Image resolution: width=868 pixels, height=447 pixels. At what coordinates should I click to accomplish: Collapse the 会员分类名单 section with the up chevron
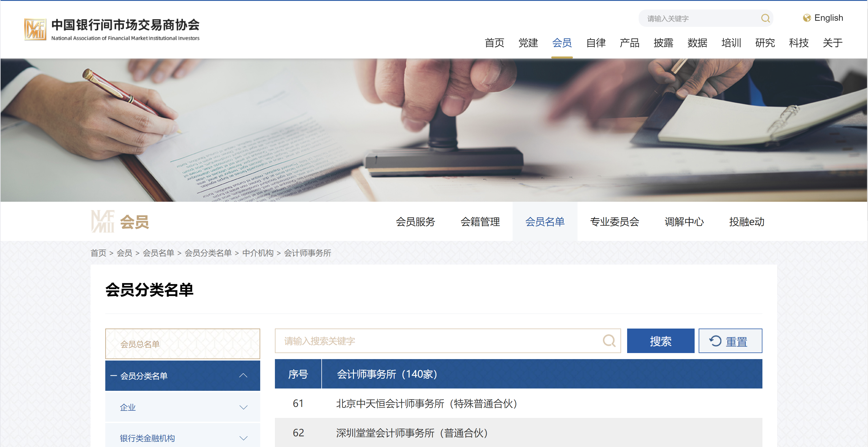click(x=243, y=376)
